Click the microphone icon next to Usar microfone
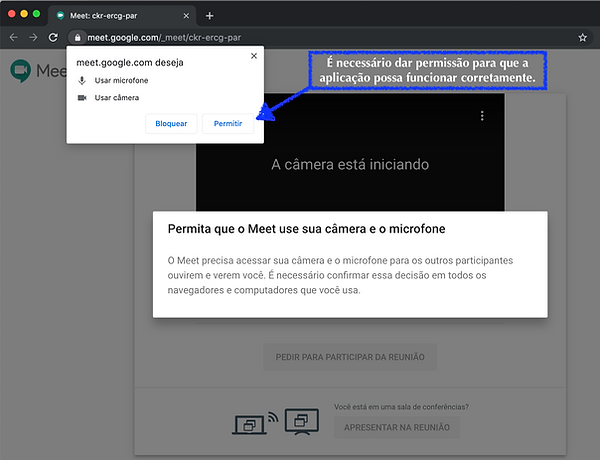 [x=82, y=80]
